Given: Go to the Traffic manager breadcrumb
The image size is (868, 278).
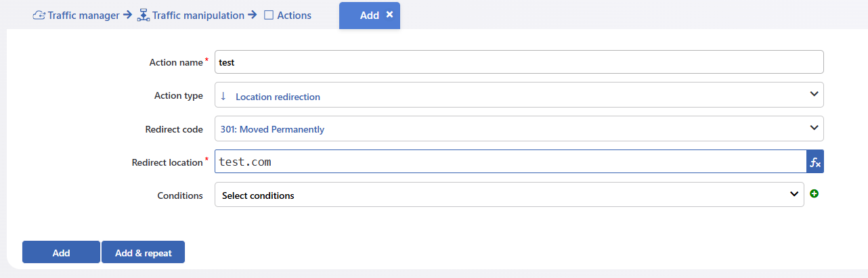Looking at the screenshot, I should click(83, 15).
